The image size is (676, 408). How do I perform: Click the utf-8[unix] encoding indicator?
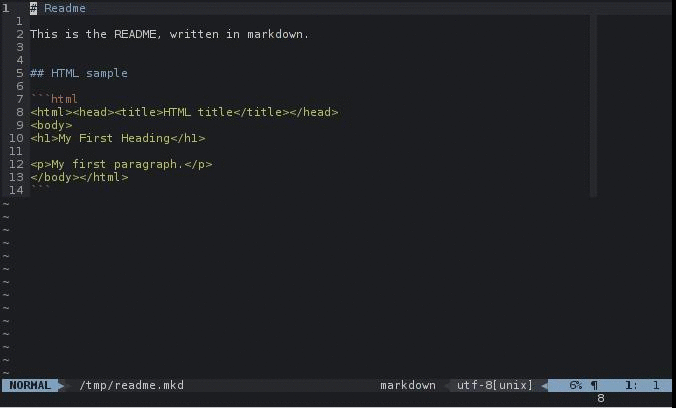coord(495,385)
